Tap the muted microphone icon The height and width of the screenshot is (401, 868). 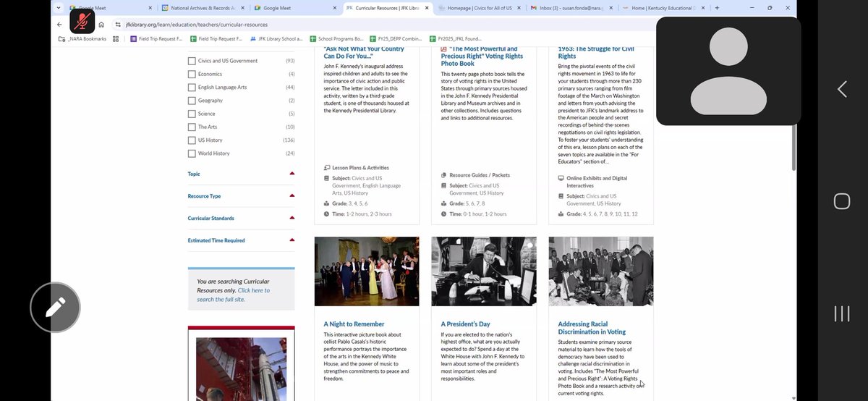[82, 21]
